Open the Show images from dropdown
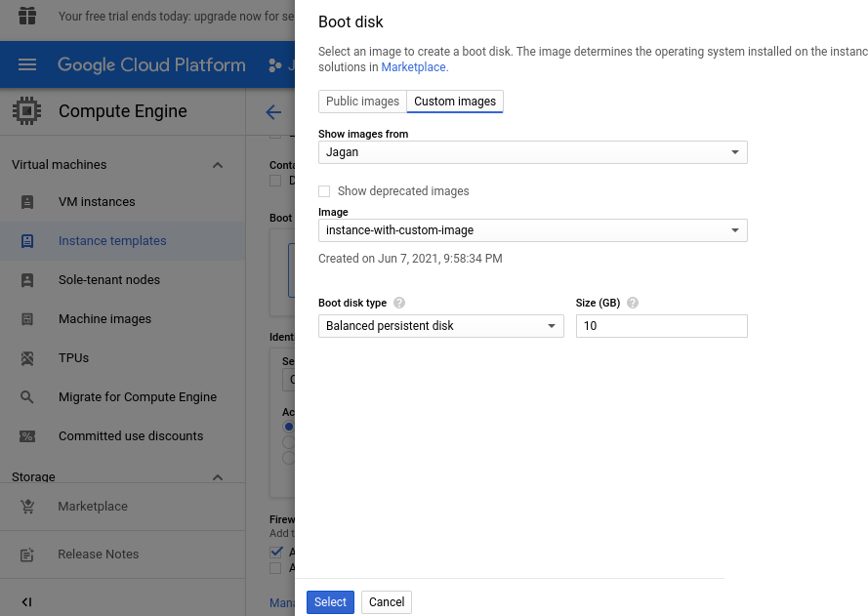868x616 pixels. point(532,152)
